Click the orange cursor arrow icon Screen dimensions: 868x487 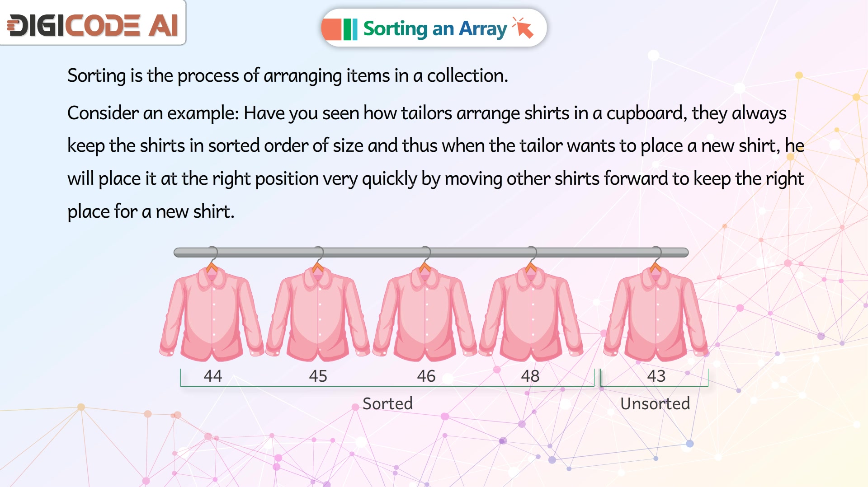tap(523, 28)
